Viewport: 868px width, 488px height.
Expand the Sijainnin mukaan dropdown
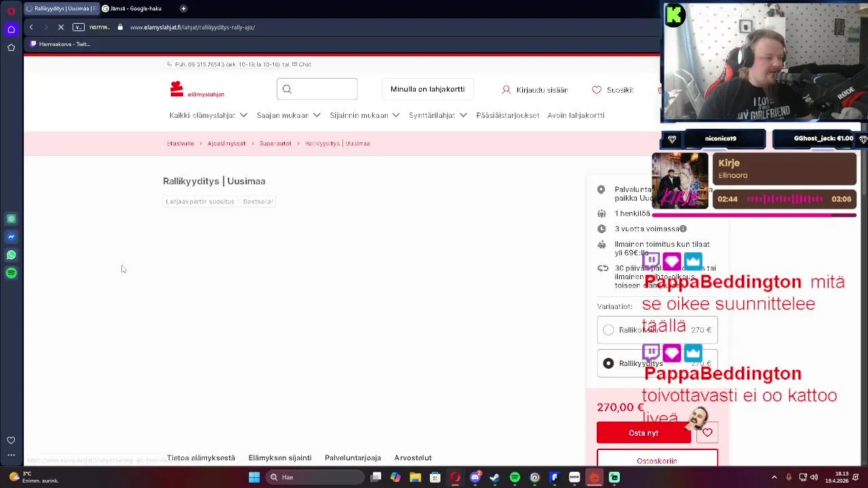point(365,115)
